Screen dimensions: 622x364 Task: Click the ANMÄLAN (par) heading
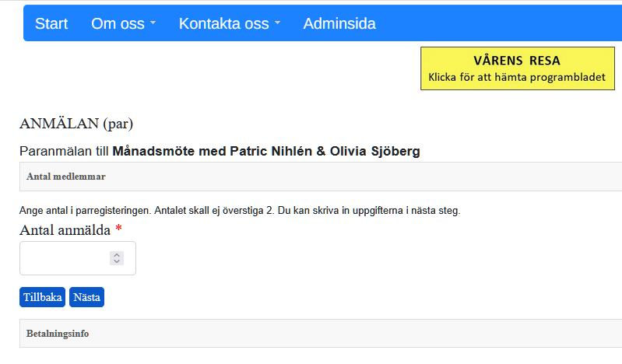(x=76, y=123)
